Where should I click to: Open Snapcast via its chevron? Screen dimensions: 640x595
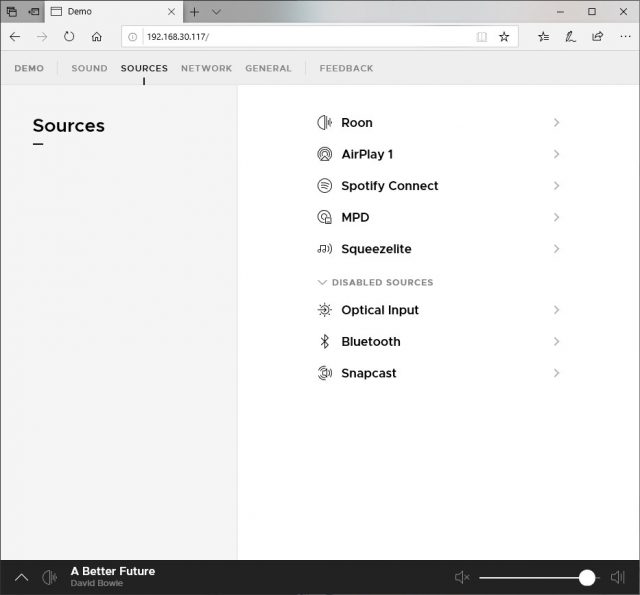tap(556, 373)
